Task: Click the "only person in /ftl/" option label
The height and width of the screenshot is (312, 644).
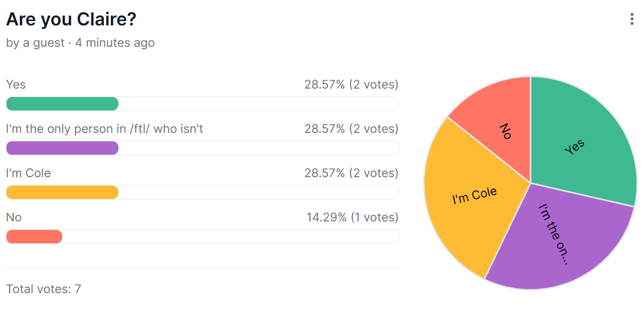Action: pos(105,129)
